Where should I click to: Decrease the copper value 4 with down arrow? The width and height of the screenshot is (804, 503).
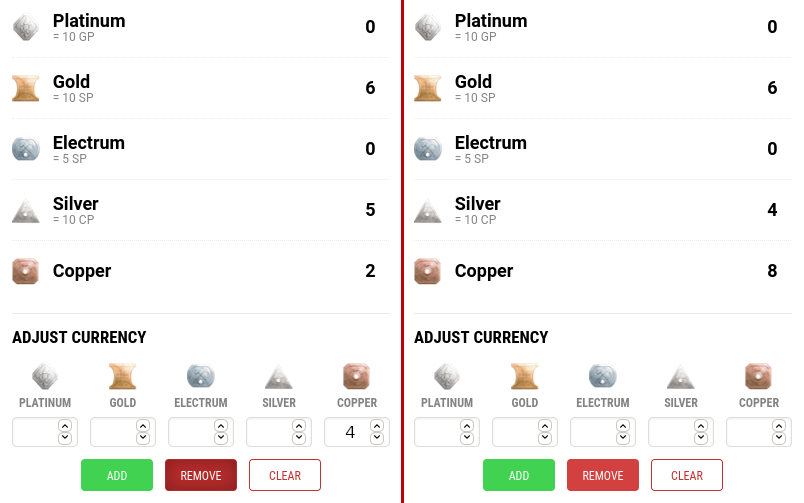click(377, 438)
